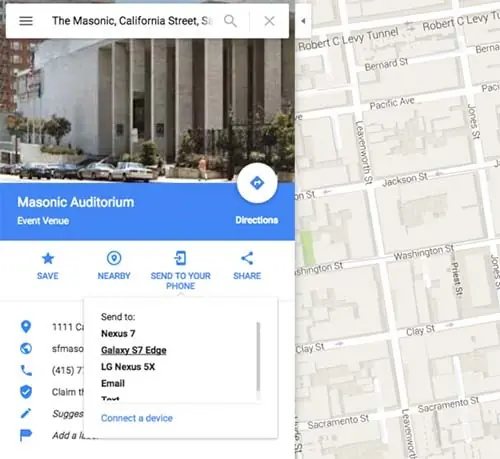Select Nexus 7 from Send to list
The height and width of the screenshot is (459, 500).
coord(118,333)
